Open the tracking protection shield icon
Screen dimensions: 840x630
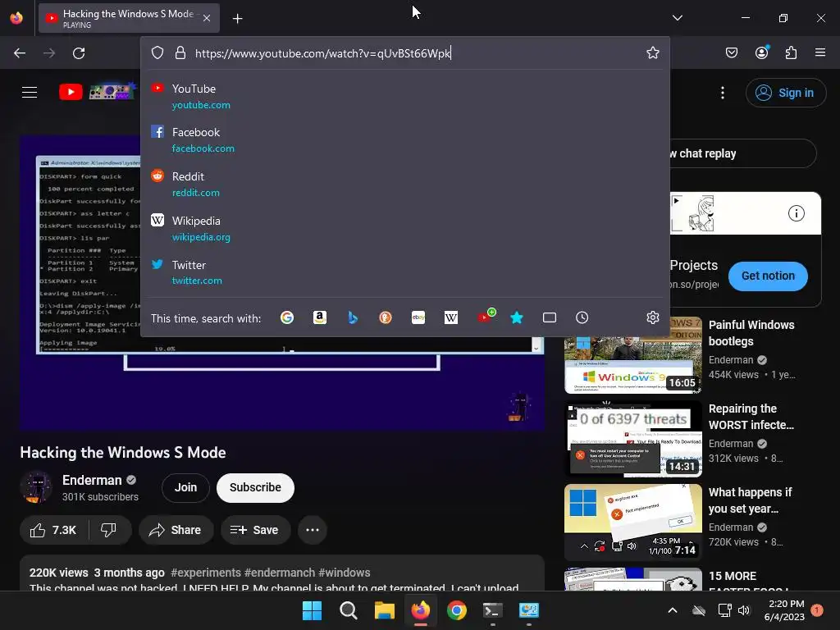pos(157,52)
